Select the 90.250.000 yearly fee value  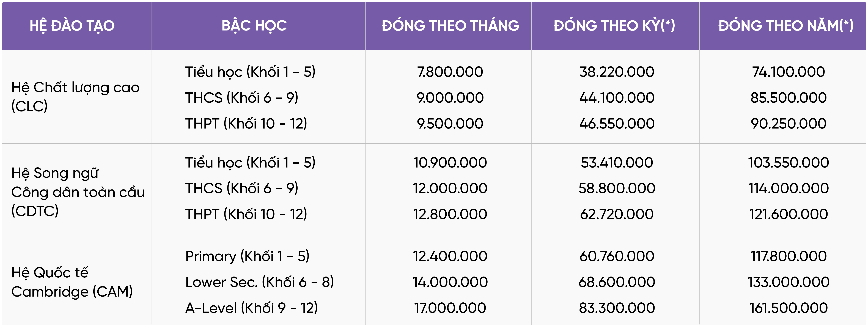[x=789, y=124]
